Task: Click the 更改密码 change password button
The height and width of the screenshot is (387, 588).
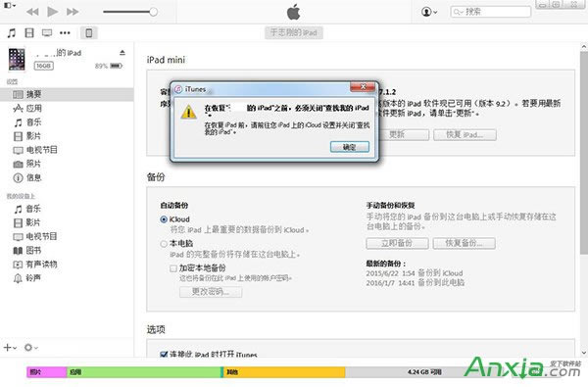Action: pos(211,292)
